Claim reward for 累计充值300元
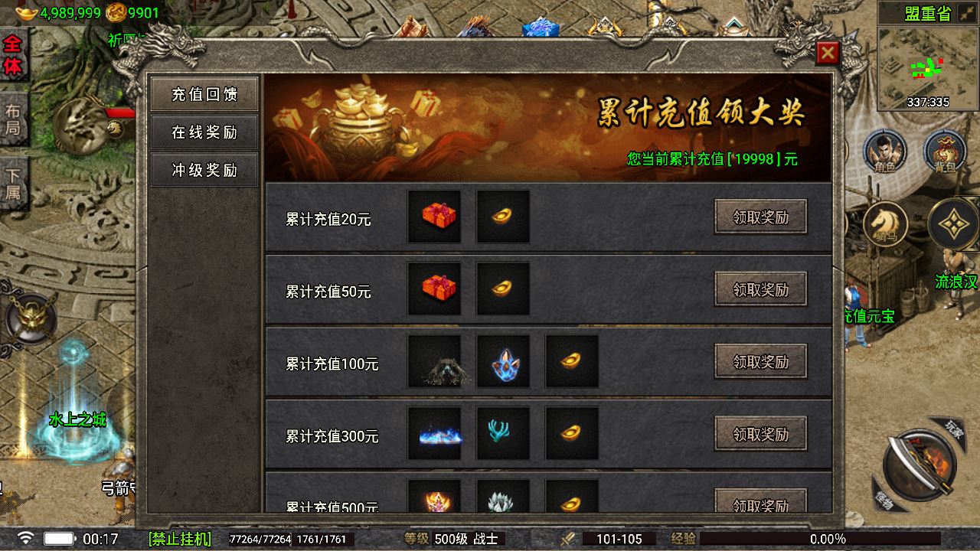This screenshot has width=980, height=551. (x=761, y=434)
